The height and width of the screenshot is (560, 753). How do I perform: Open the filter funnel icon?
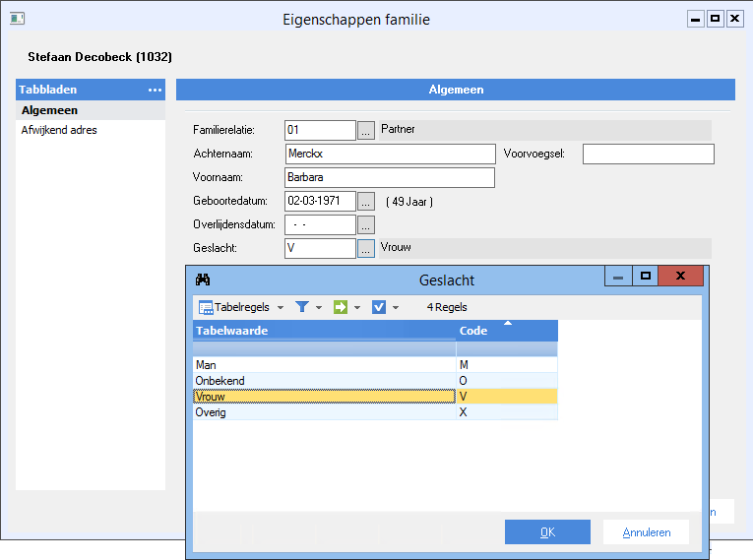(302, 307)
